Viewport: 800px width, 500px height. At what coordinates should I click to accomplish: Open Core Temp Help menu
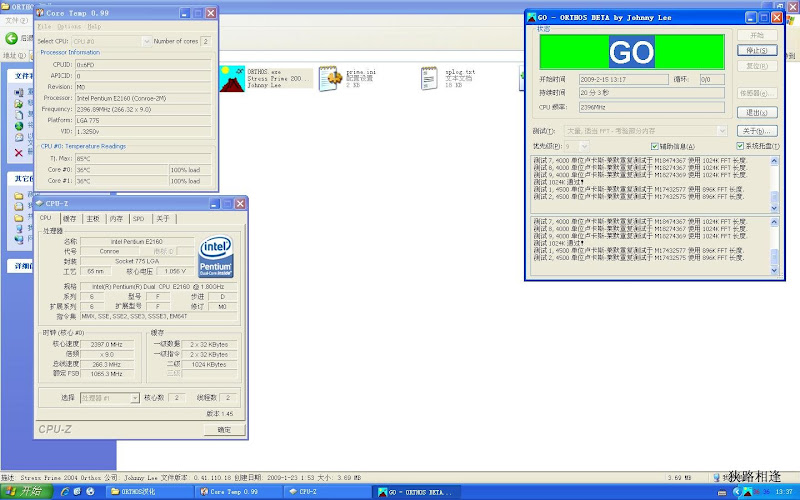(x=94, y=27)
